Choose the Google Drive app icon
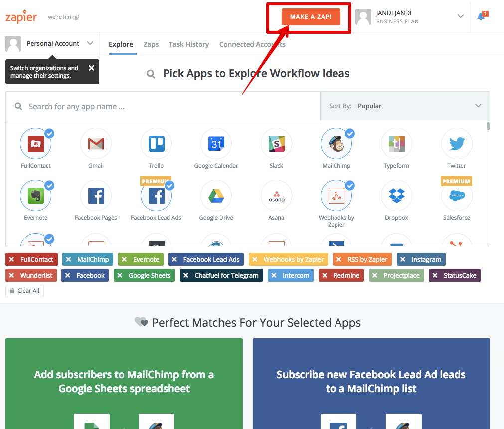Viewport: 504px width, 429px height. pos(216,195)
